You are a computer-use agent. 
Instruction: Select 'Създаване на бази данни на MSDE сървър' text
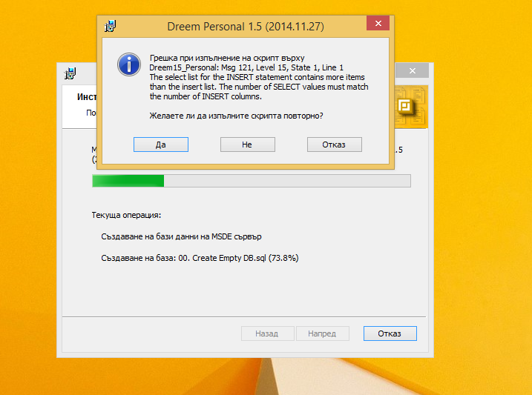click(x=181, y=236)
